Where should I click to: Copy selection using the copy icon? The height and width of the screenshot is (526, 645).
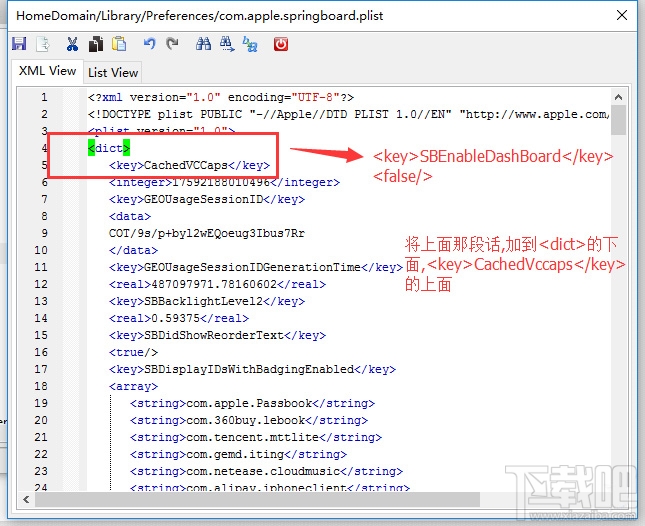click(x=96, y=44)
